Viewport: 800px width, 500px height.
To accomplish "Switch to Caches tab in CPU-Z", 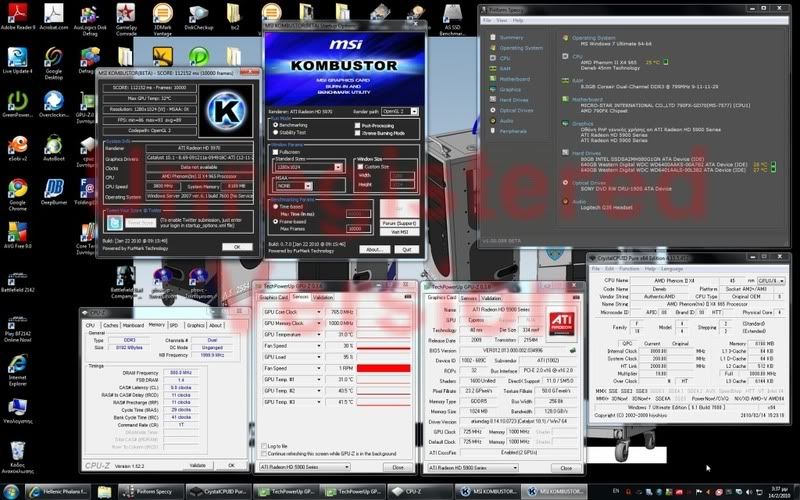I will tap(111, 325).
